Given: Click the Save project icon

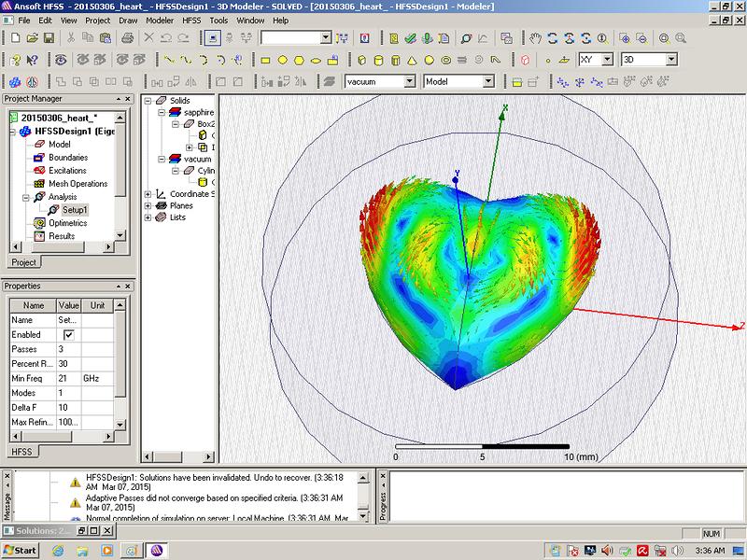Looking at the screenshot, I should 49,38.
